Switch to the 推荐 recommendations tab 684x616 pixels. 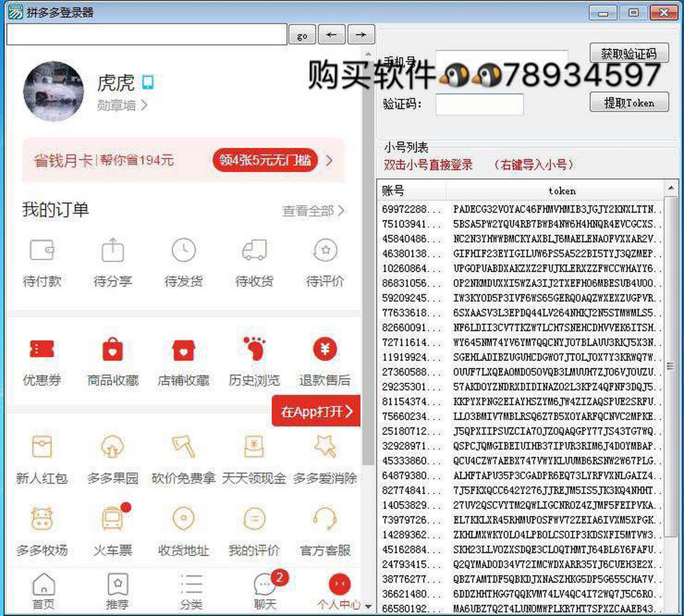point(117,591)
